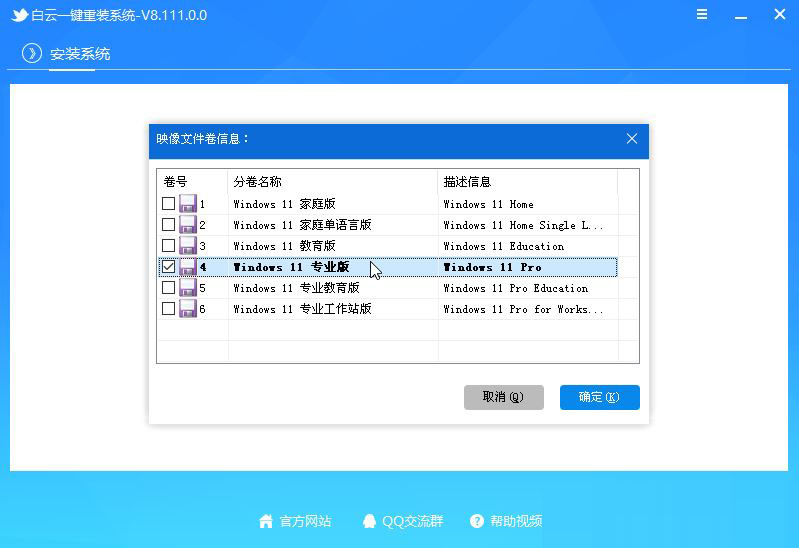Select the Windows 11 家庭单语言版 row name
The image size is (799, 548).
302,225
